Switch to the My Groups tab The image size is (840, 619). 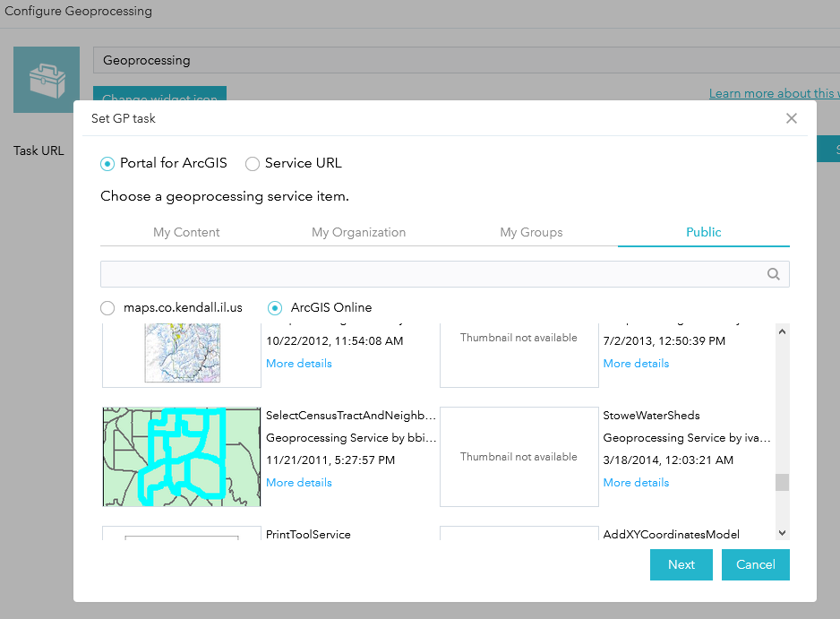(x=531, y=232)
